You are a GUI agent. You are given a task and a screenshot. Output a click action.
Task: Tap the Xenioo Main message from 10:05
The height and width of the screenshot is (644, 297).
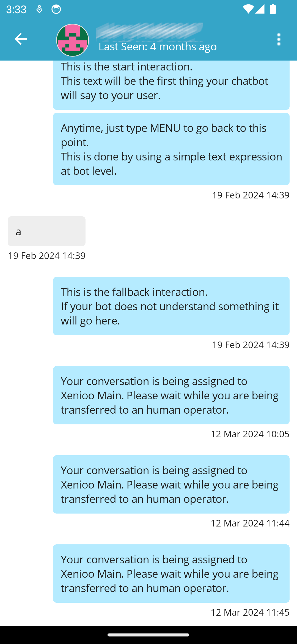[x=171, y=395]
